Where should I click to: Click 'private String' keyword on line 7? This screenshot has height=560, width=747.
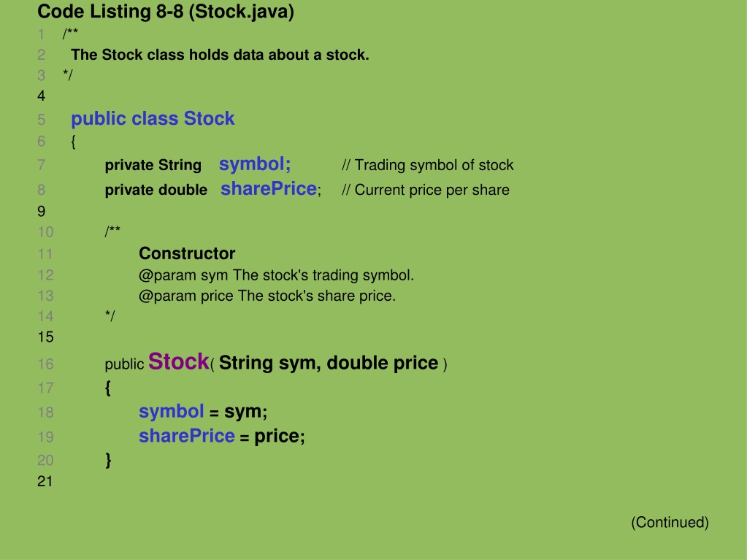click(x=153, y=165)
